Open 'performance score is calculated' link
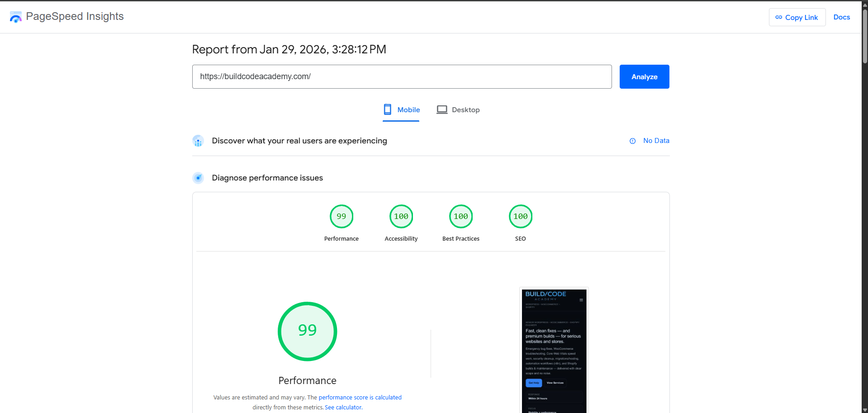 click(x=360, y=398)
